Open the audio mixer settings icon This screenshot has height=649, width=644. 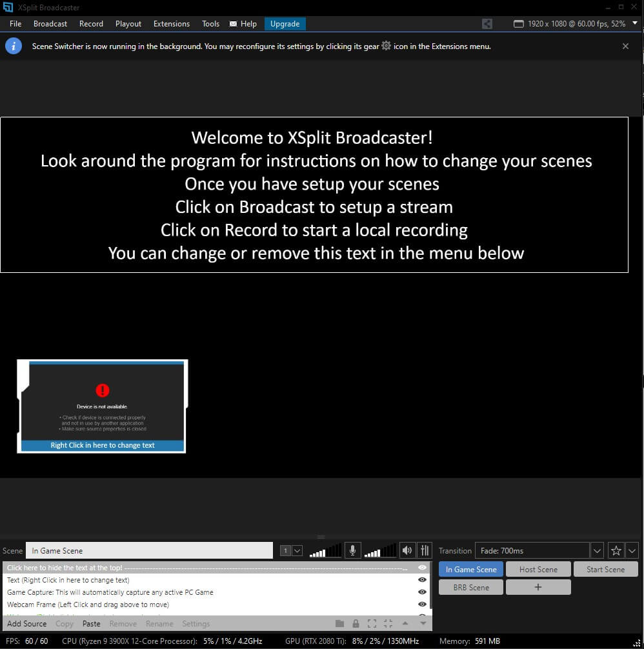coord(424,550)
